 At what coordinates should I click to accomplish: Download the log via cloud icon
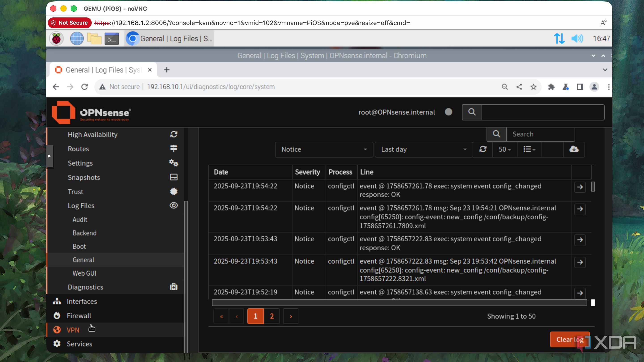click(x=574, y=149)
